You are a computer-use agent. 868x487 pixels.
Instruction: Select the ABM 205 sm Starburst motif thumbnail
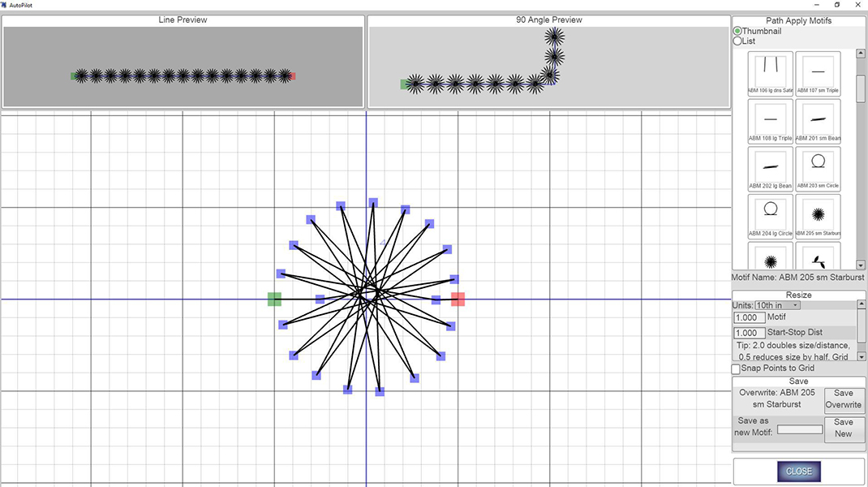[817, 215]
